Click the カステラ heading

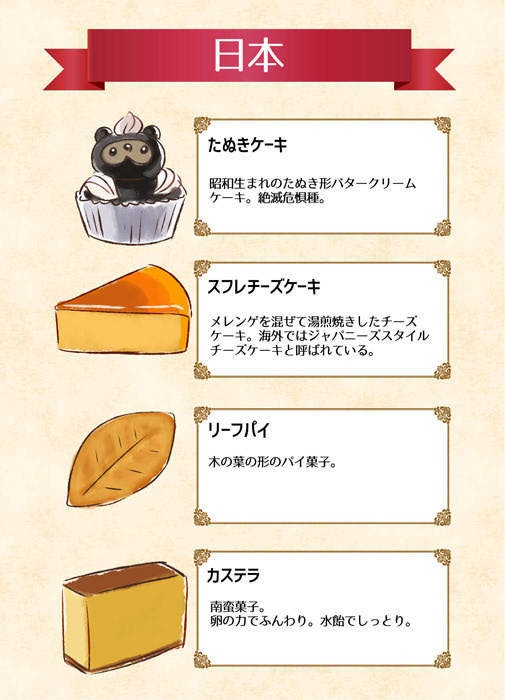coord(233,575)
